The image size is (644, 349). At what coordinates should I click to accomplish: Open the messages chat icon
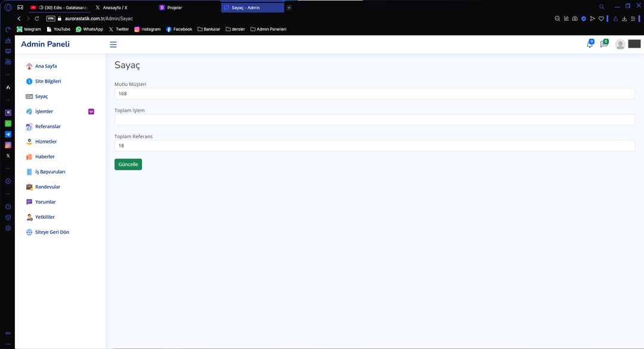(x=603, y=45)
